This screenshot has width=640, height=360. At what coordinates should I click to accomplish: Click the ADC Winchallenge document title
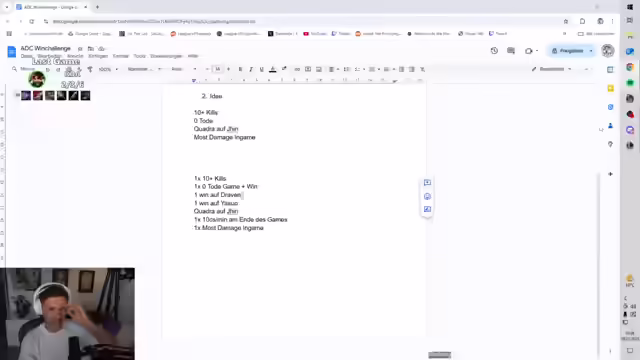click(x=46, y=48)
